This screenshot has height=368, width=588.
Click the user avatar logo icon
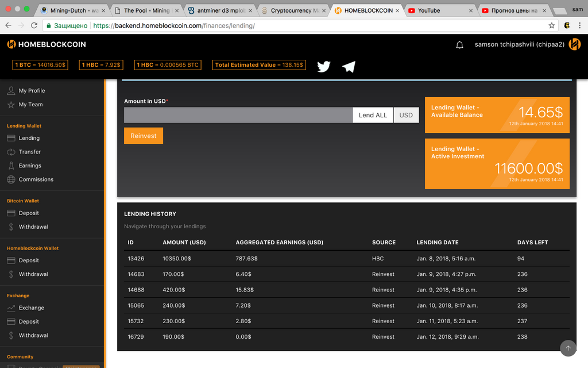coord(574,44)
